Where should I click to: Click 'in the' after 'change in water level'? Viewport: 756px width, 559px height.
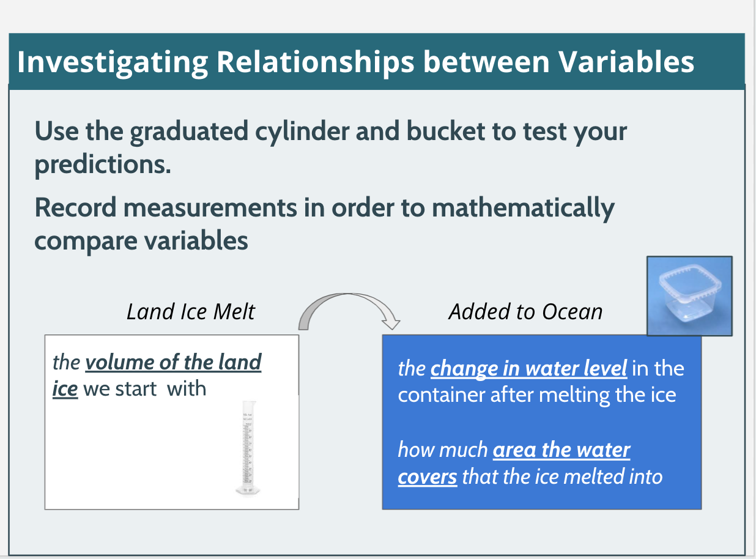pyautogui.click(x=658, y=369)
